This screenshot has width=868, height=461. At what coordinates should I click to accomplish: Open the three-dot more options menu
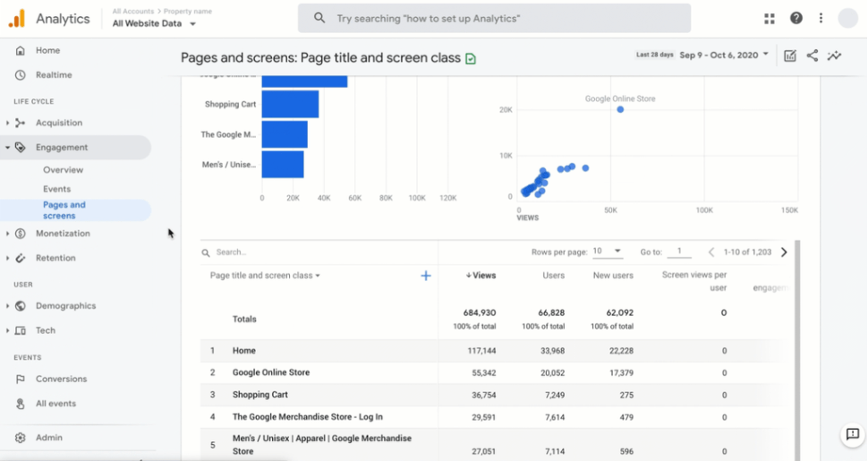click(821, 18)
